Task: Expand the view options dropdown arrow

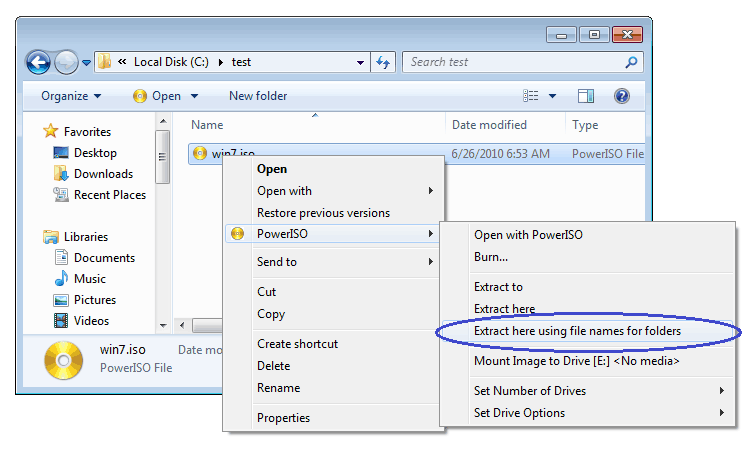Action: pyautogui.click(x=552, y=96)
